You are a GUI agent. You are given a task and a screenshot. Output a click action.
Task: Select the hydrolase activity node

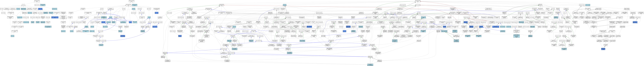click(x=55, y=9)
